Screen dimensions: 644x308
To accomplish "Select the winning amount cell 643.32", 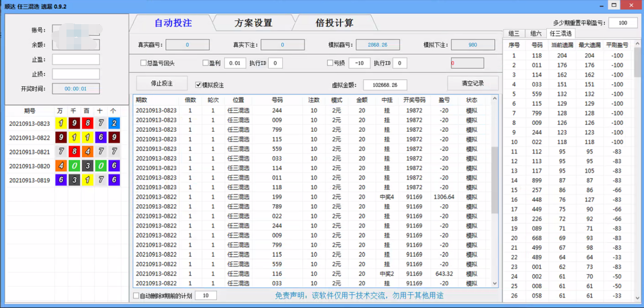I will 444,274.
